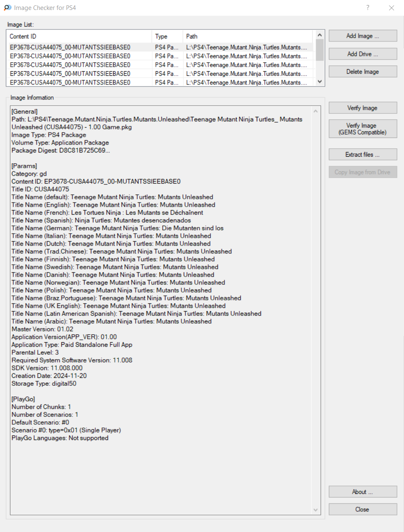
Task: Click the 'Title Name (Latin American Spanish)' line
Action: coord(136,314)
